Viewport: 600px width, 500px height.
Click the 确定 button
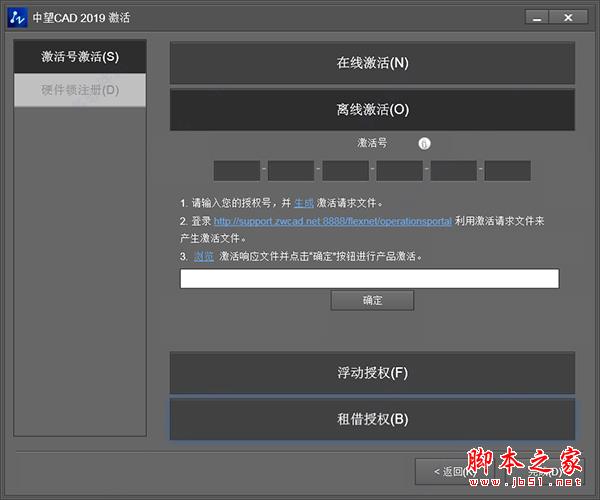point(372,300)
